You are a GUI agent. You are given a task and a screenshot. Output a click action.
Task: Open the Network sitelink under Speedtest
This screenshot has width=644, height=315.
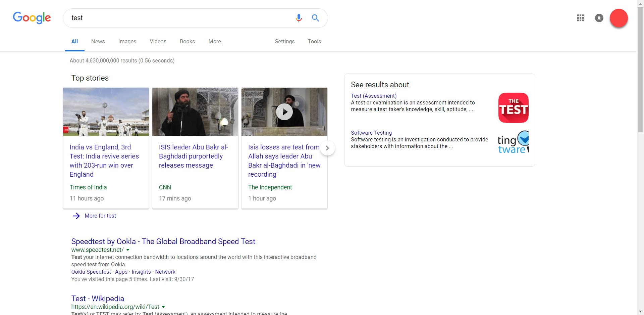pos(165,272)
